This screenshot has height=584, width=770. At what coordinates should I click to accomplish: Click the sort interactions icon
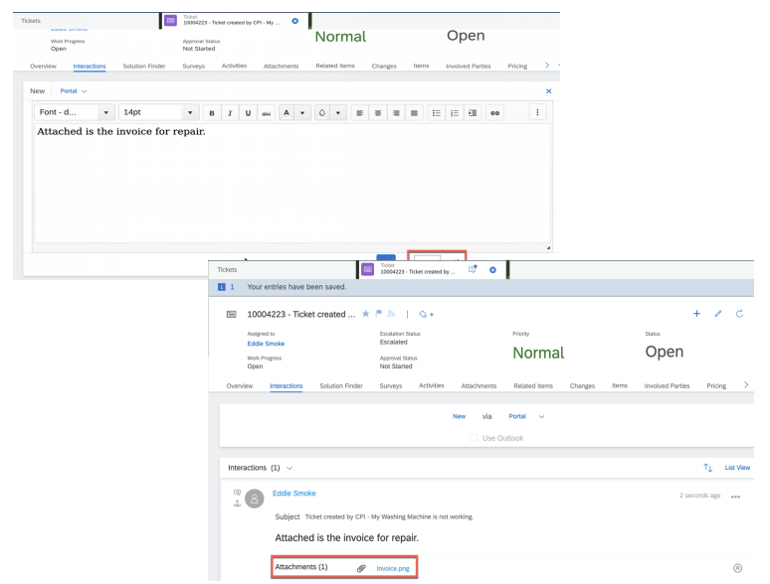point(708,468)
